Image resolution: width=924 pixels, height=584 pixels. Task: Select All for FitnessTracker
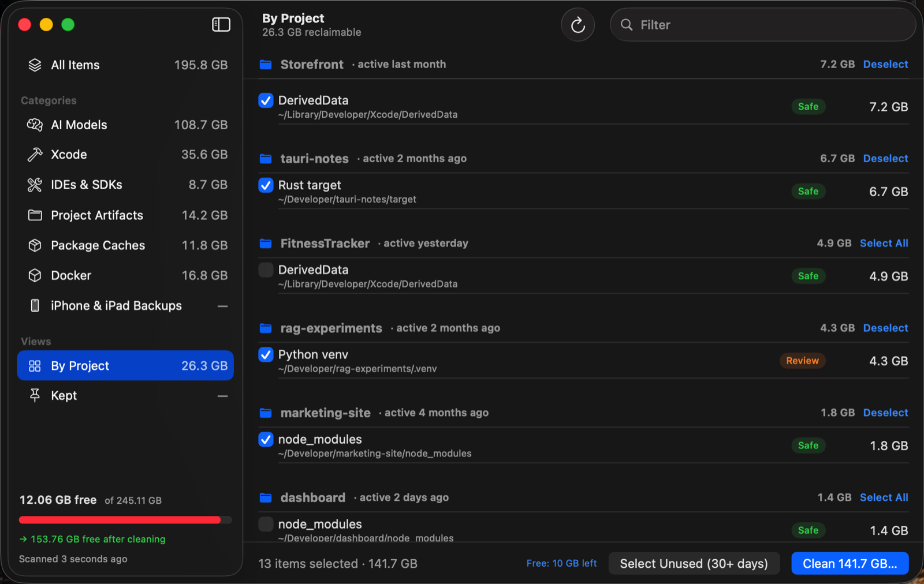pos(884,243)
